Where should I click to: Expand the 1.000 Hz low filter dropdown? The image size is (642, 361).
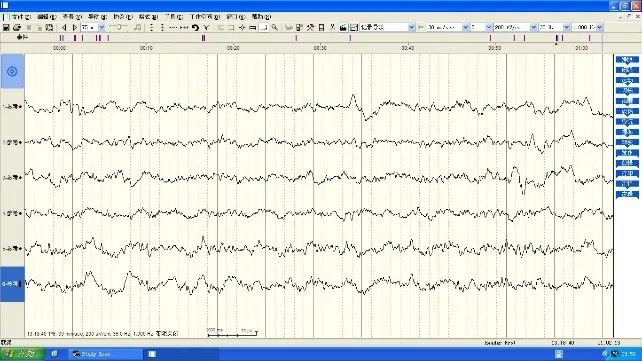click(x=599, y=27)
